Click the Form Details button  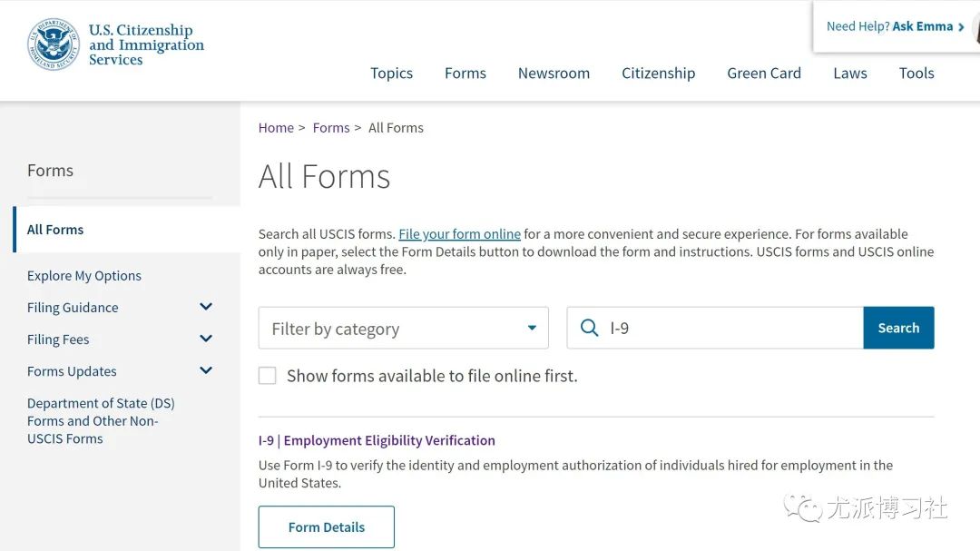pos(327,527)
